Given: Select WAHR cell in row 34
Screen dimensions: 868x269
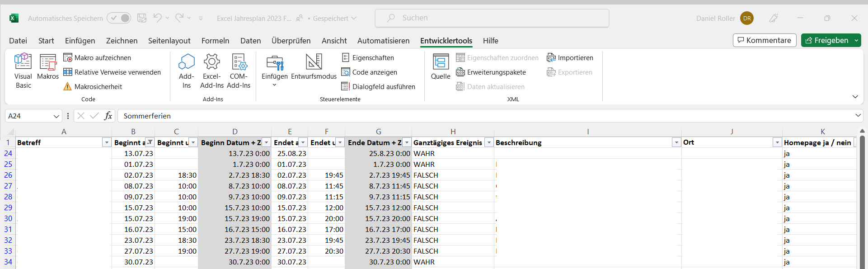Looking at the screenshot, I should coord(453,262).
